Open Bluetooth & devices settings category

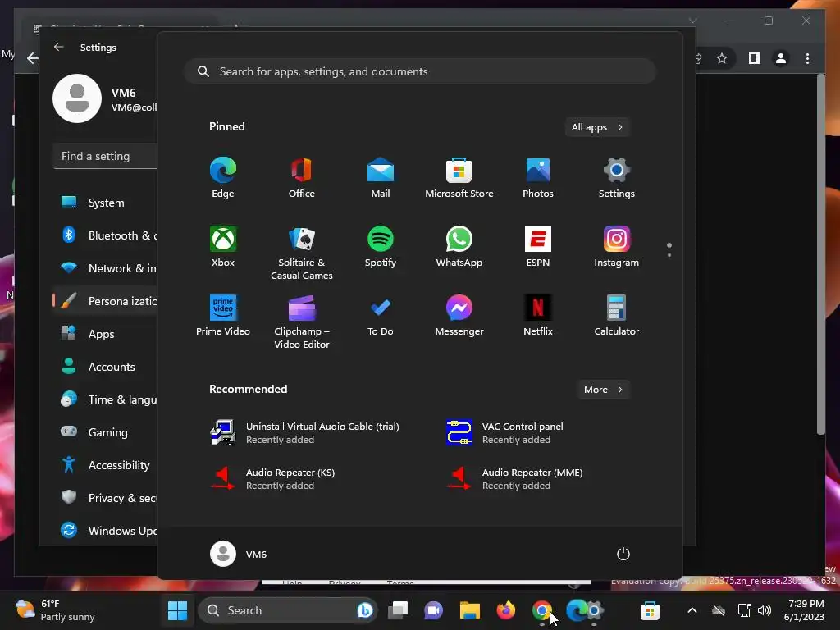106,235
